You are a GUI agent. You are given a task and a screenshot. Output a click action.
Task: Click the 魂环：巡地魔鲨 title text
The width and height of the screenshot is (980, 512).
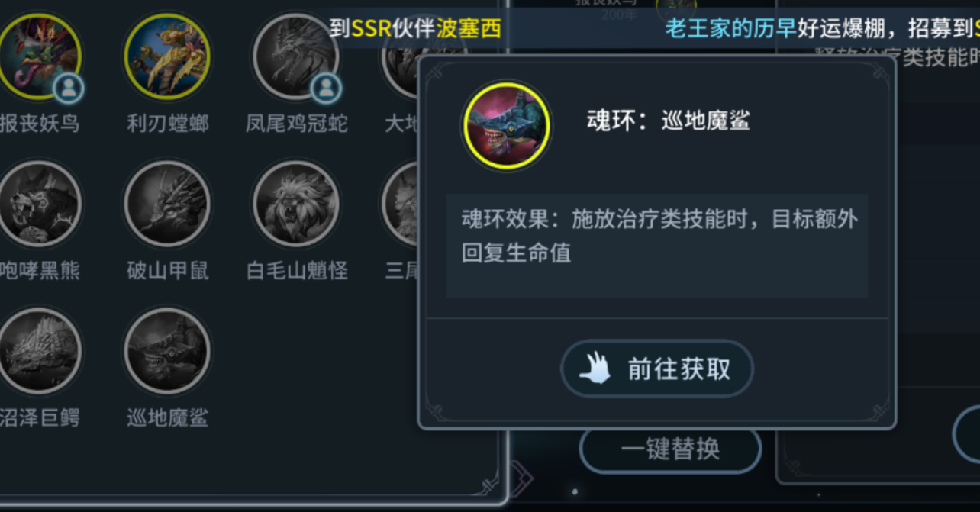pyautogui.click(x=669, y=121)
